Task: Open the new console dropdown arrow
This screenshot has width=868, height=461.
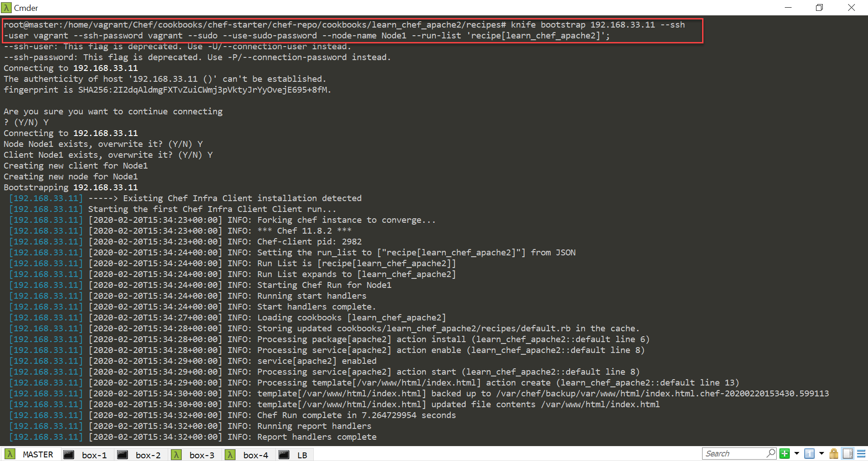Action: 797,454
